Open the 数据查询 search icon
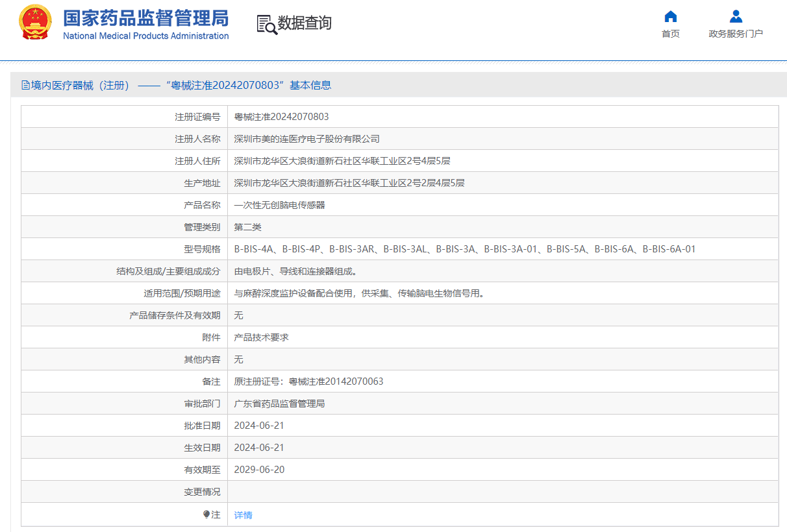The width and height of the screenshot is (787, 532). coord(266,24)
